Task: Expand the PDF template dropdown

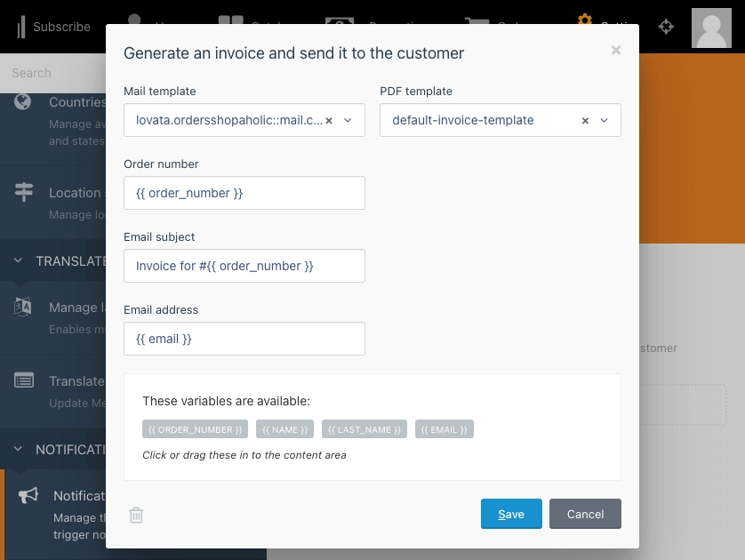Action: 604,121
